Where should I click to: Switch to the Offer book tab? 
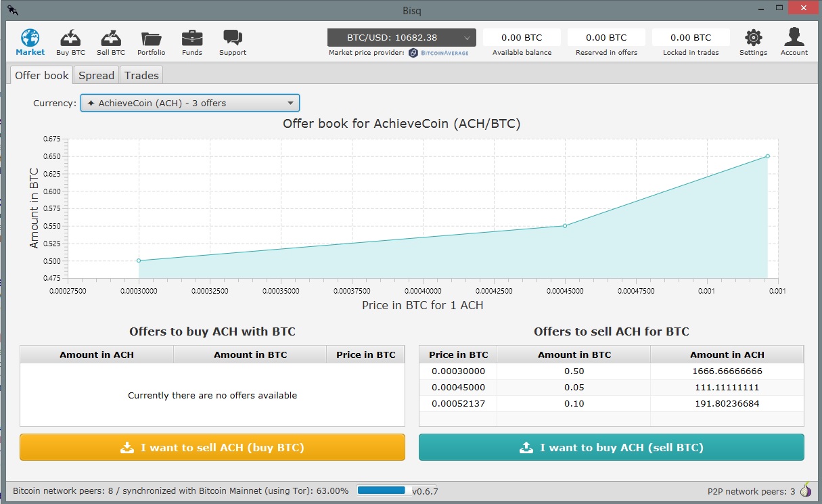42,75
